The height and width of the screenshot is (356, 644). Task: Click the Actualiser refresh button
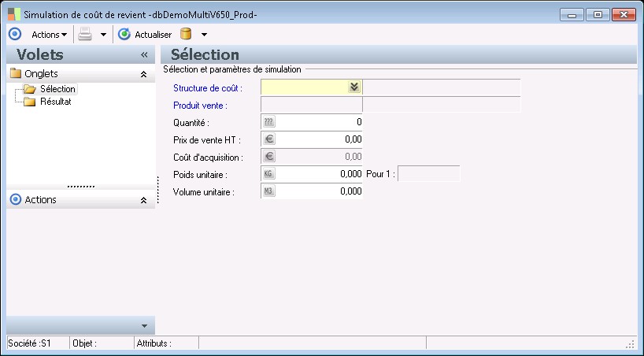145,35
